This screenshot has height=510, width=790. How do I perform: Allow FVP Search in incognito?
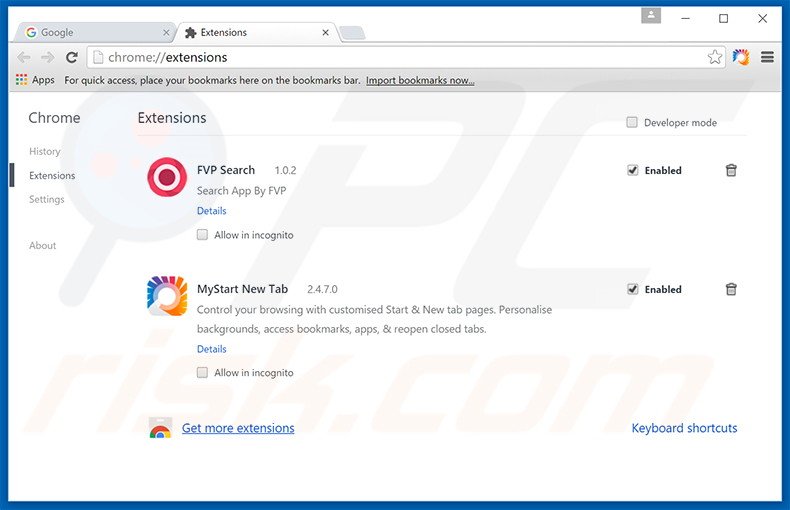pos(202,235)
